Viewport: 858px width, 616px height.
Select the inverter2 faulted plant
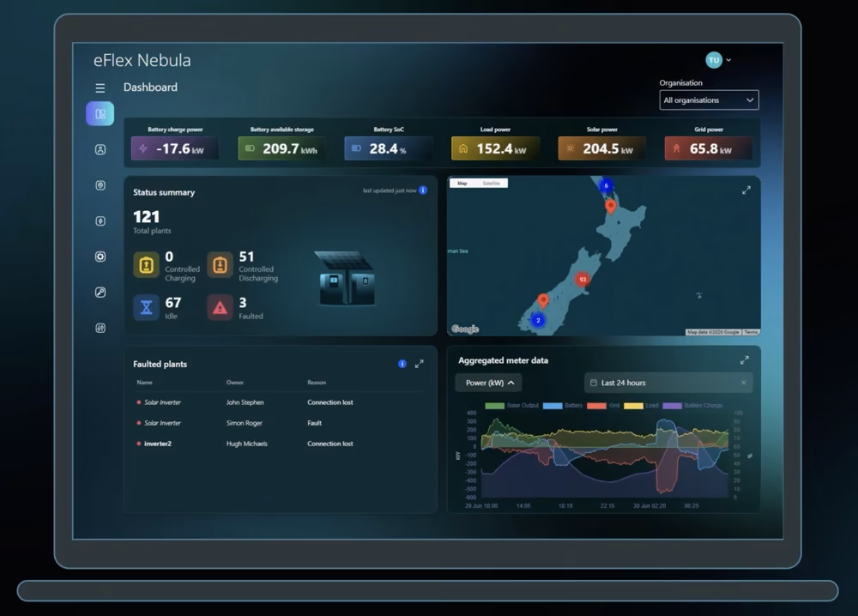click(x=279, y=444)
